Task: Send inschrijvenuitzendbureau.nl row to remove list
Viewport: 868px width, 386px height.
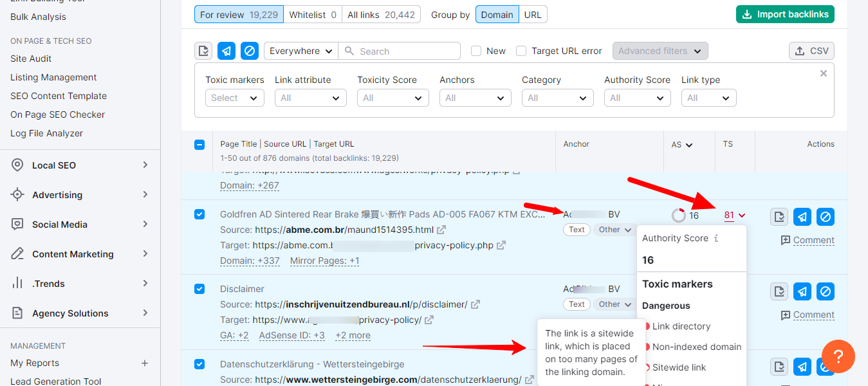Action: (x=802, y=291)
